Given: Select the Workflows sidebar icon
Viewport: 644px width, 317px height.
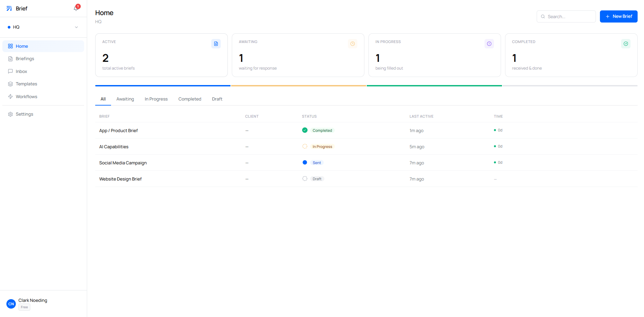Looking at the screenshot, I should (x=10, y=96).
